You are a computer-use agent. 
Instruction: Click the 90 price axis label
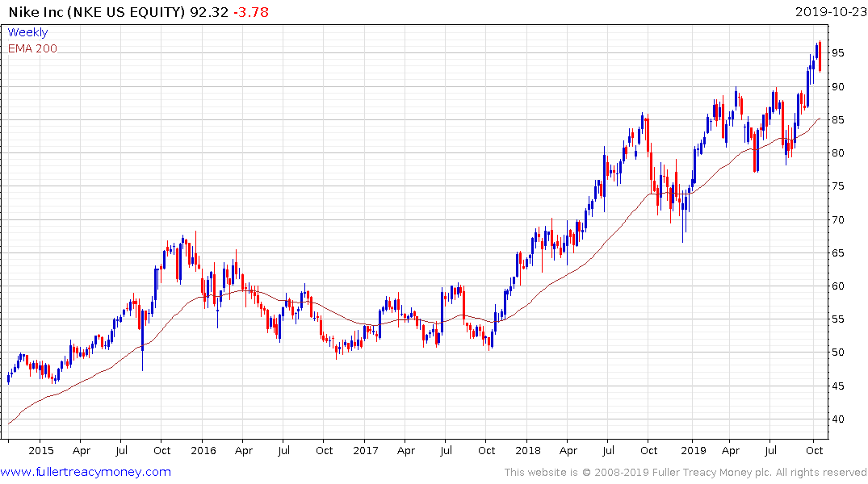point(837,87)
